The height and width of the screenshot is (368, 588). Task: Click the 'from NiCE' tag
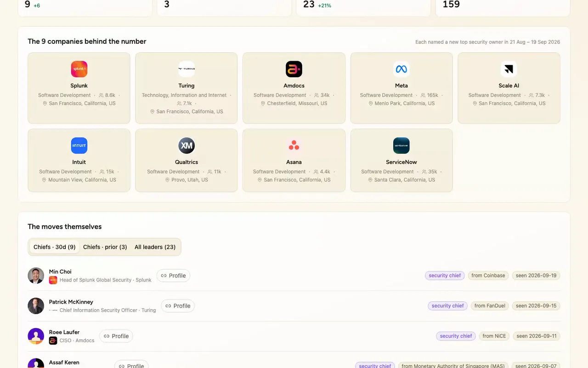(x=494, y=336)
